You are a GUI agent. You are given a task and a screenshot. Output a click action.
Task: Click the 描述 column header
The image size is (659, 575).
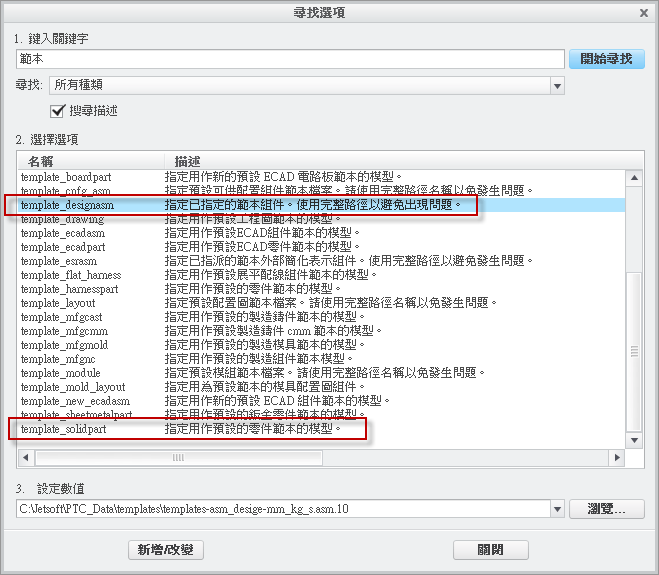188,161
